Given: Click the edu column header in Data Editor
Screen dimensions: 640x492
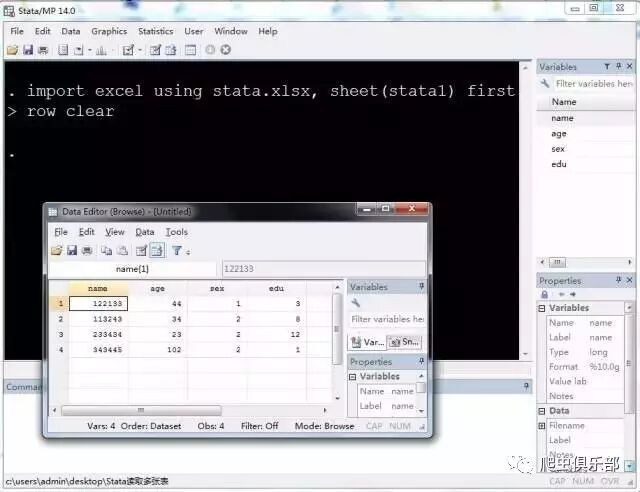Looking at the screenshot, I should pos(276,289).
